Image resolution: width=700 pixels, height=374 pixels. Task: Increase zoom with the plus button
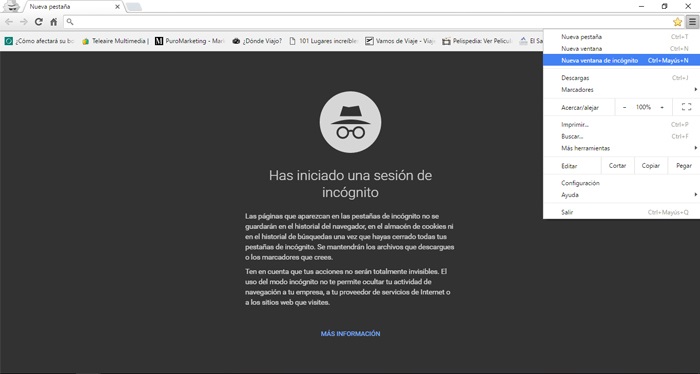pos(662,107)
